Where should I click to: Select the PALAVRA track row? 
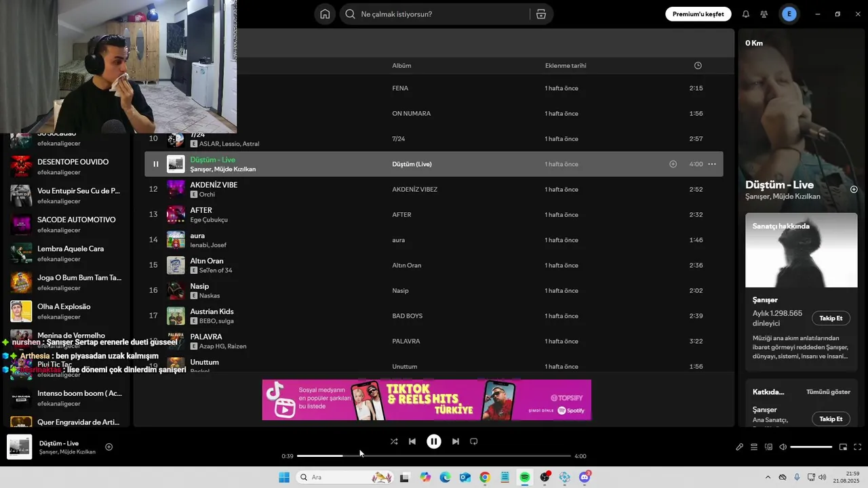click(x=434, y=341)
